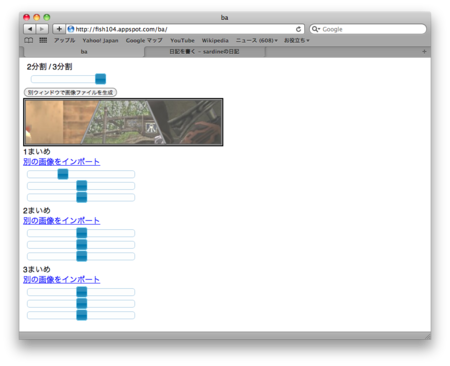Close the window with the red button
This screenshot has height=366, width=450.
tap(27, 17)
